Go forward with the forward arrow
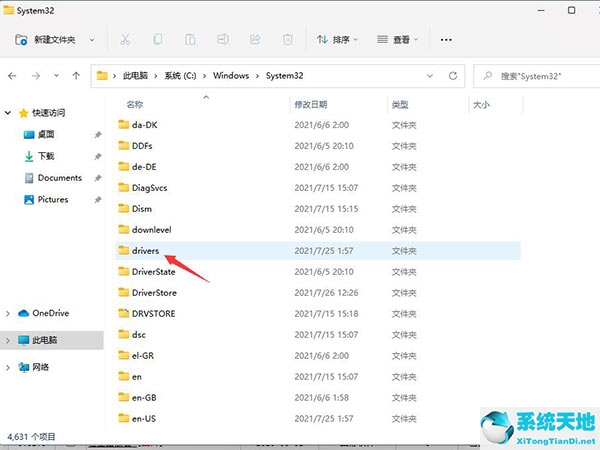 pos(36,76)
